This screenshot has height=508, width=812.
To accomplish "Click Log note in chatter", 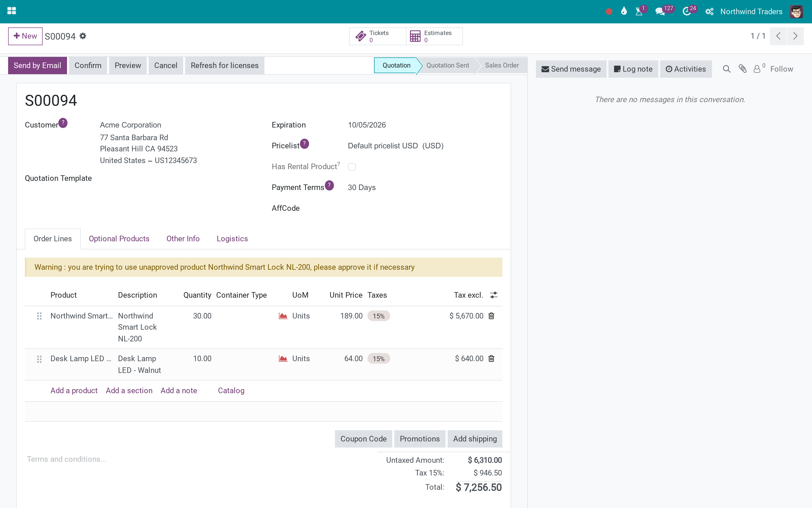I will (633, 69).
